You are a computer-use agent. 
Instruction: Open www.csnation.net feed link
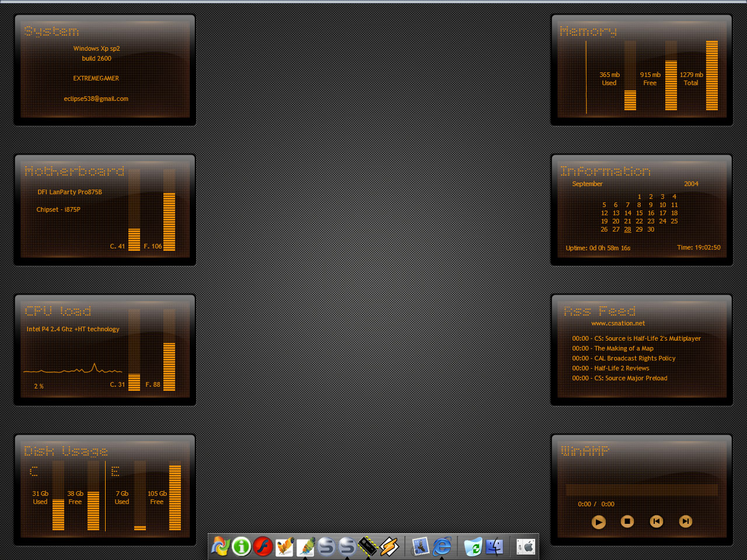coord(618,323)
